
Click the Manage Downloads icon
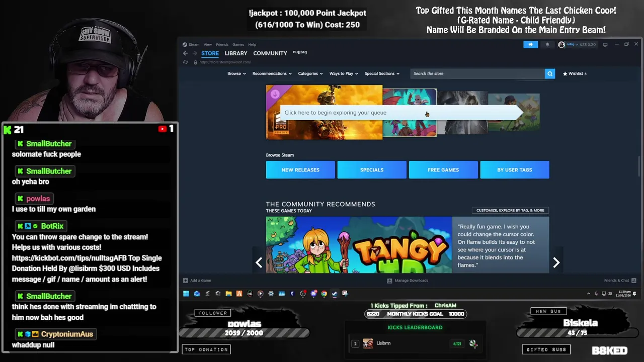tap(389, 281)
